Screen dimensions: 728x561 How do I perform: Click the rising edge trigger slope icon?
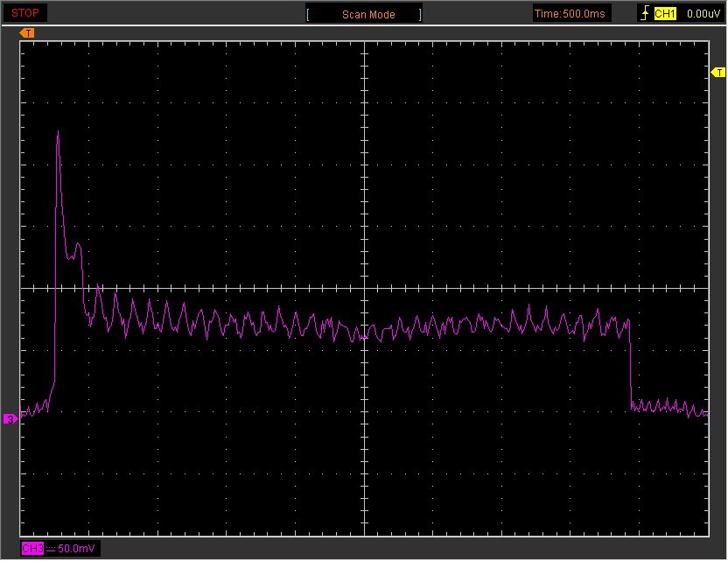[x=645, y=13]
